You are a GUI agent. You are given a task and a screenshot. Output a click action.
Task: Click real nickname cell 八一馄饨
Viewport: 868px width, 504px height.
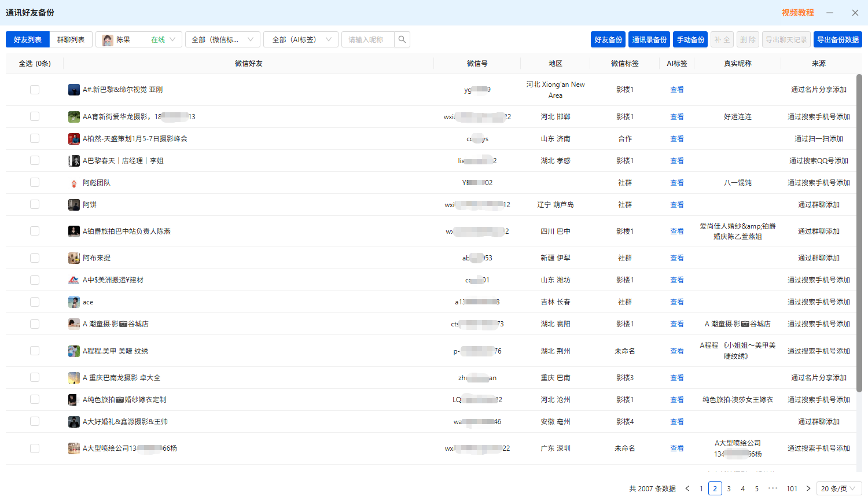click(738, 183)
